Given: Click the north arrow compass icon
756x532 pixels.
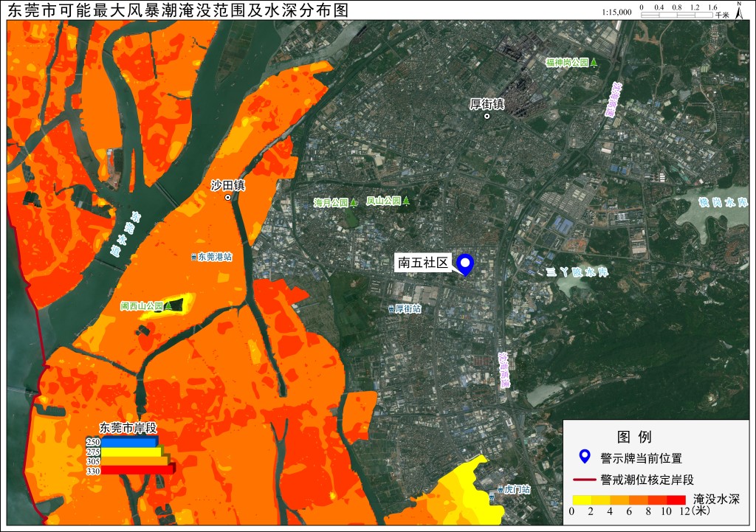Looking at the screenshot, I should 740,10.
